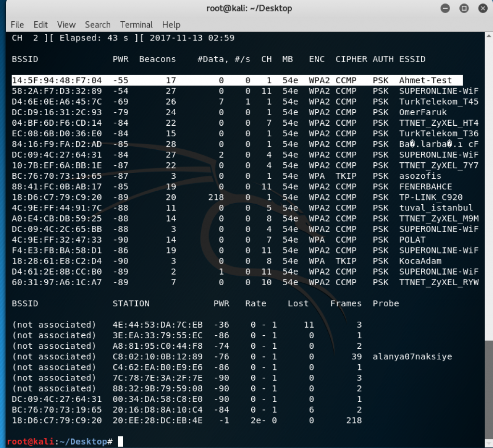The height and width of the screenshot is (448, 493).
Task: Click the alanya07naksiye probe entry
Action: click(412, 356)
